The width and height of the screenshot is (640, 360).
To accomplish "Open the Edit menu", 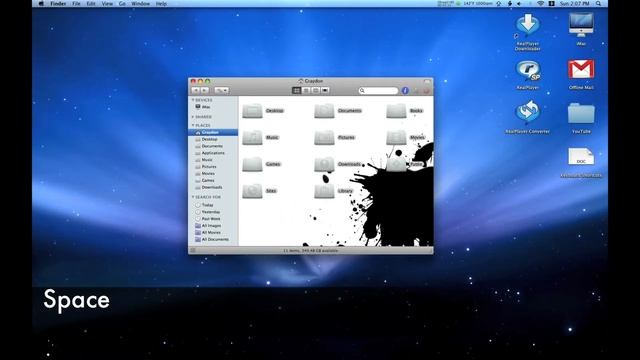I will (91, 4).
